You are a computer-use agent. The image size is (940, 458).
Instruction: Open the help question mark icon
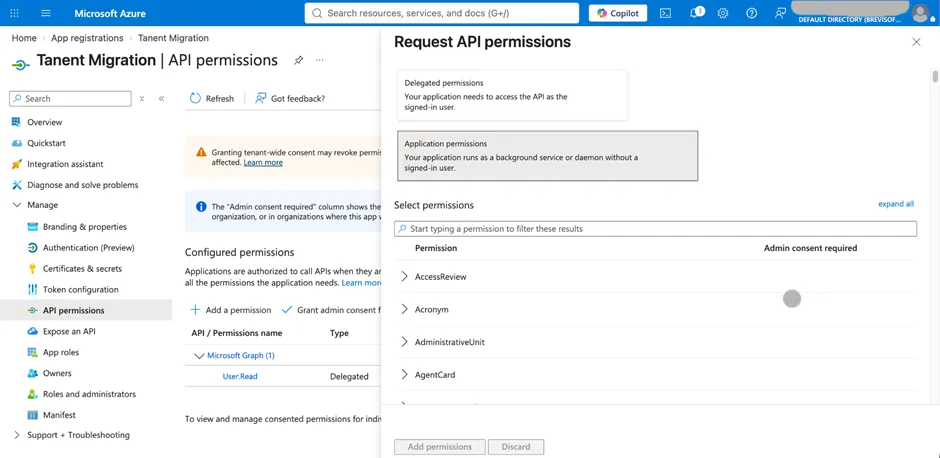click(x=752, y=13)
